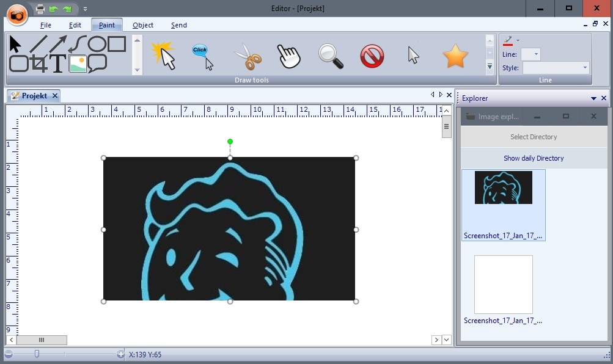Maximize the Image explorer inner window
The image size is (613, 364).
[566, 117]
